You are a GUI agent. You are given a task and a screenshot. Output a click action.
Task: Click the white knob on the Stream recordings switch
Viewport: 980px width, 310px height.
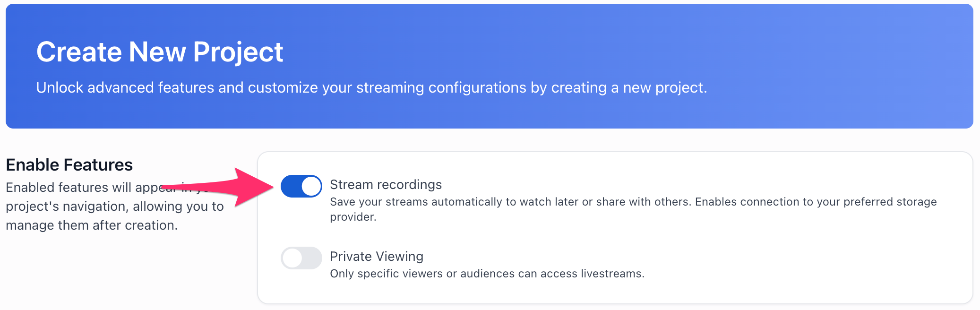click(x=311, y=186)
